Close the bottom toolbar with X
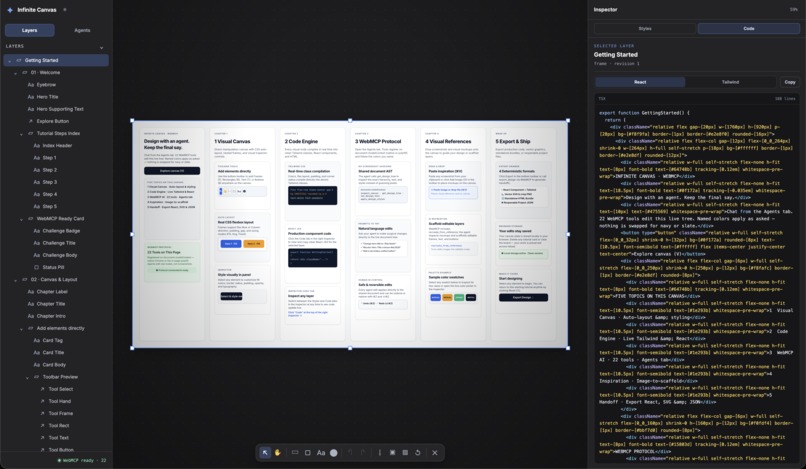The height and width of the screenshot is (469, 806). pyautogui.click(x=435, y=453)
